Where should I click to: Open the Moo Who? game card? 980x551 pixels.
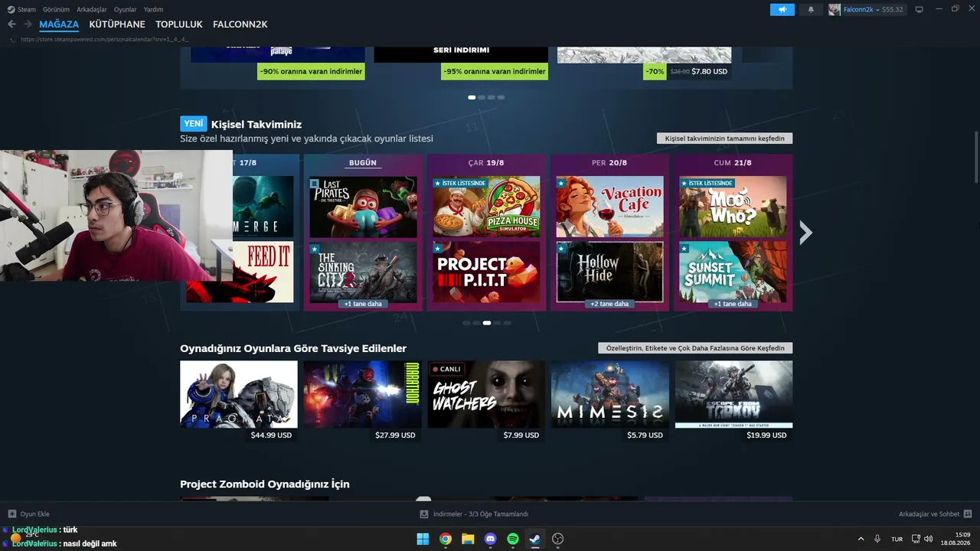click(x=733, y=207)
